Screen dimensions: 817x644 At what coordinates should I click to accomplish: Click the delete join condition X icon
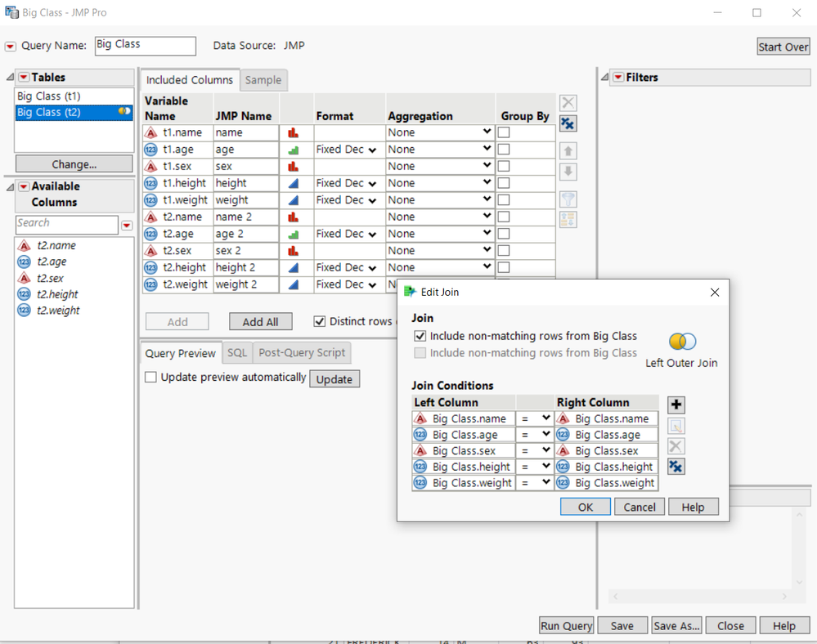tap(676, 446)
